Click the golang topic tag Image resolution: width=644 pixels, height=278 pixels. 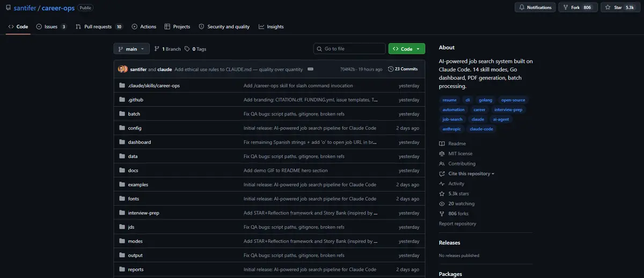pos(485,100)
